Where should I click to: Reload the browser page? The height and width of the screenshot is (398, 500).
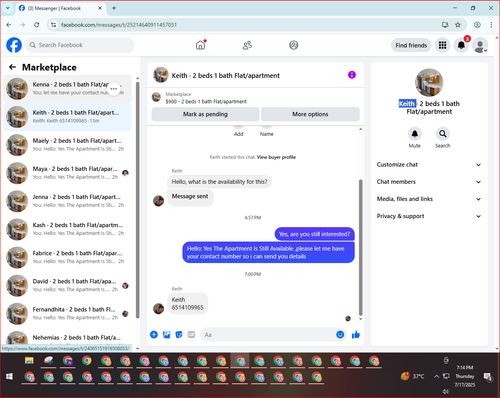point(37,25)
